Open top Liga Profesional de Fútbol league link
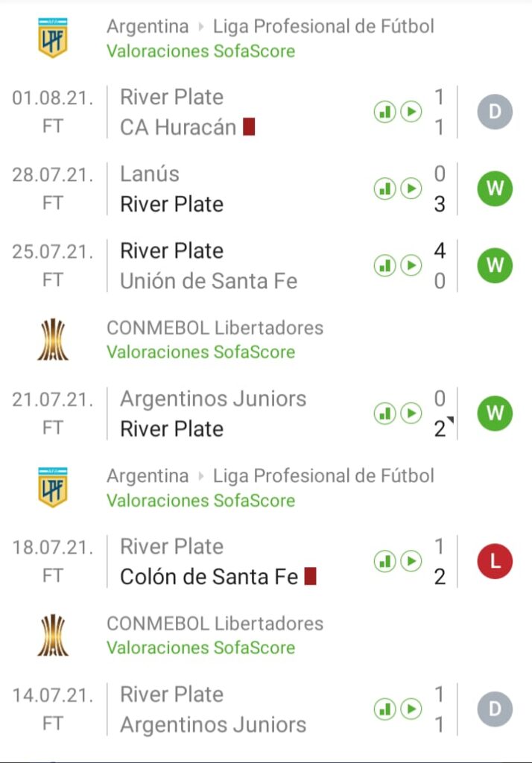Viewport: 532px width, 763px height. click(x=323, y=26)
